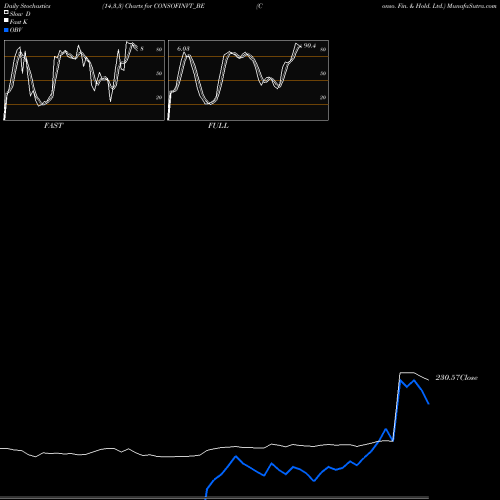Click the 80 axis label in FULL chart
The width and height of the screenshot is (500, 500).
(x=323, y=49)
